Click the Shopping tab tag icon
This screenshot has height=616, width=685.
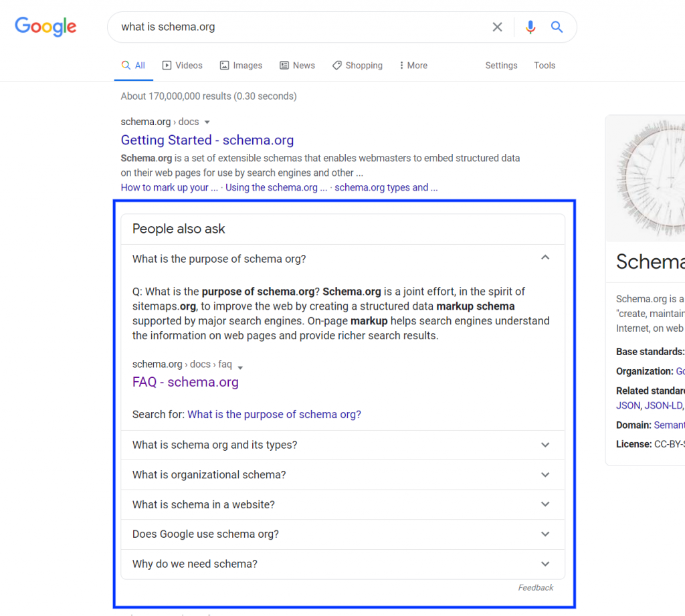point(337,66)
